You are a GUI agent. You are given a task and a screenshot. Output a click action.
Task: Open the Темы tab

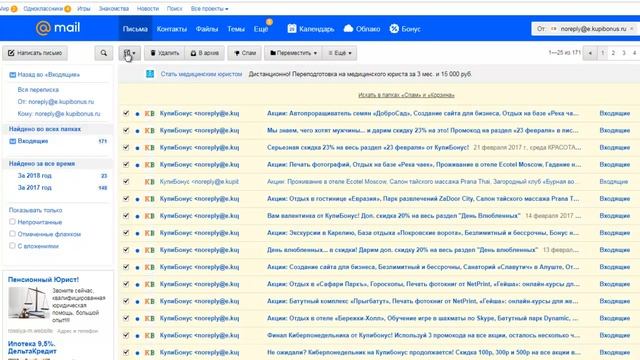click(236, 29)
